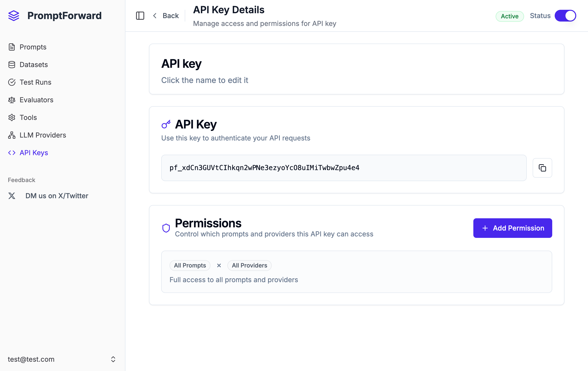
Task: Click the All Prompts chip
Action: coord(190,265)
